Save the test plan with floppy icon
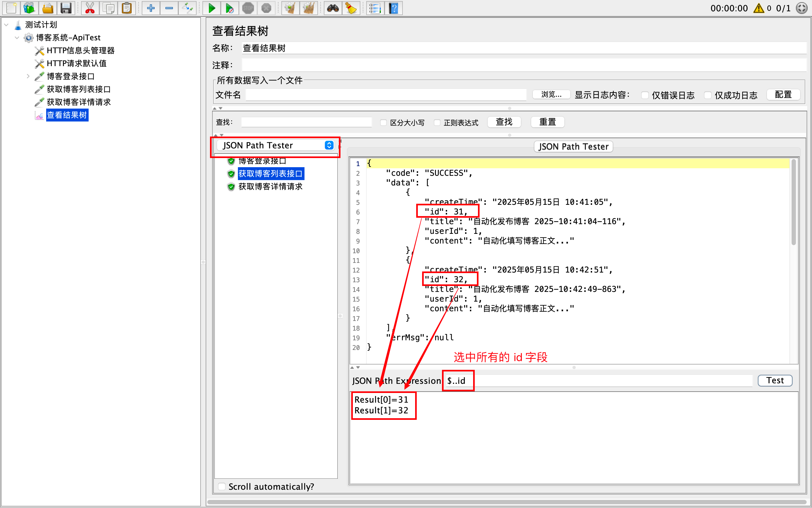The image size is (812, 508). (x=66, y=8)
